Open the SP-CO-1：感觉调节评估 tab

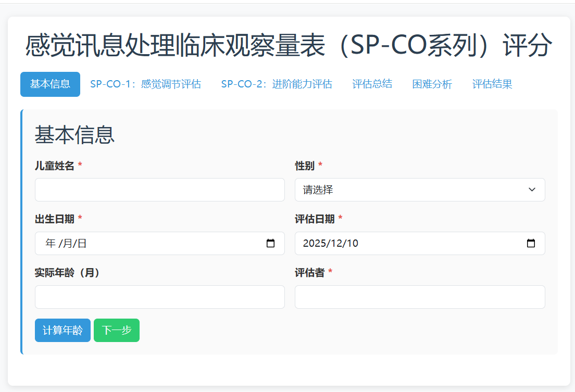[145, 84]
